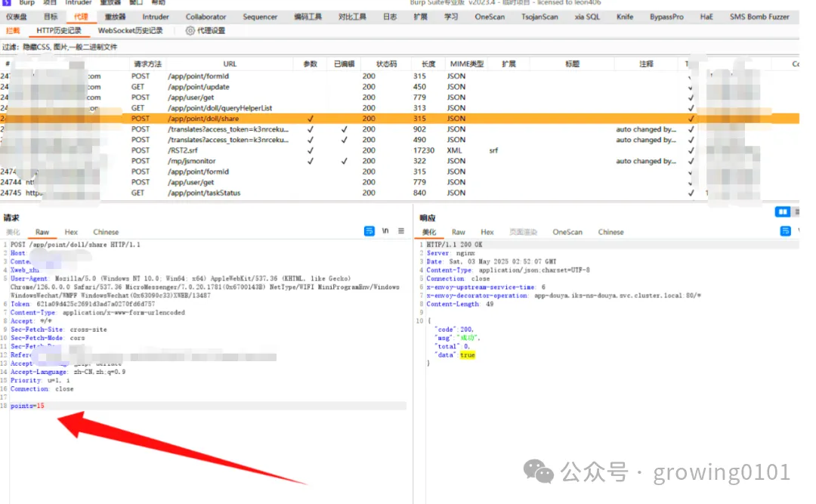Sort by the 注释 column header
This screenshot has height=504, width=816.
tap(646, 64)
